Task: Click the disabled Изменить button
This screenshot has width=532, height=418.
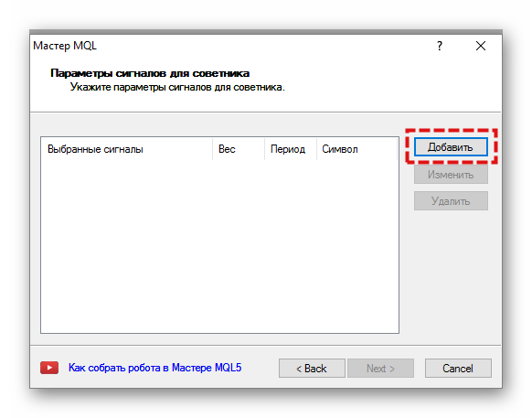Action: pos(451,175)
